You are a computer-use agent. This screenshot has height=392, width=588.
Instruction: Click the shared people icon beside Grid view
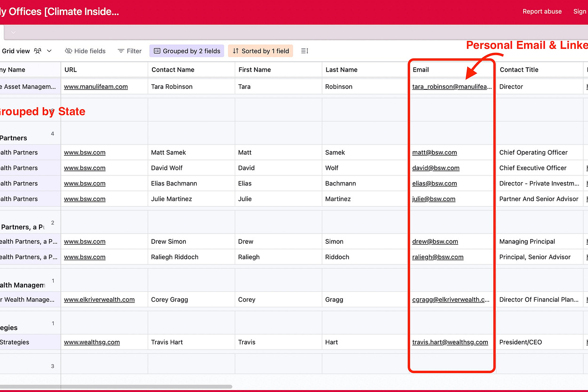pyautogui.click(x=38, y=51)
